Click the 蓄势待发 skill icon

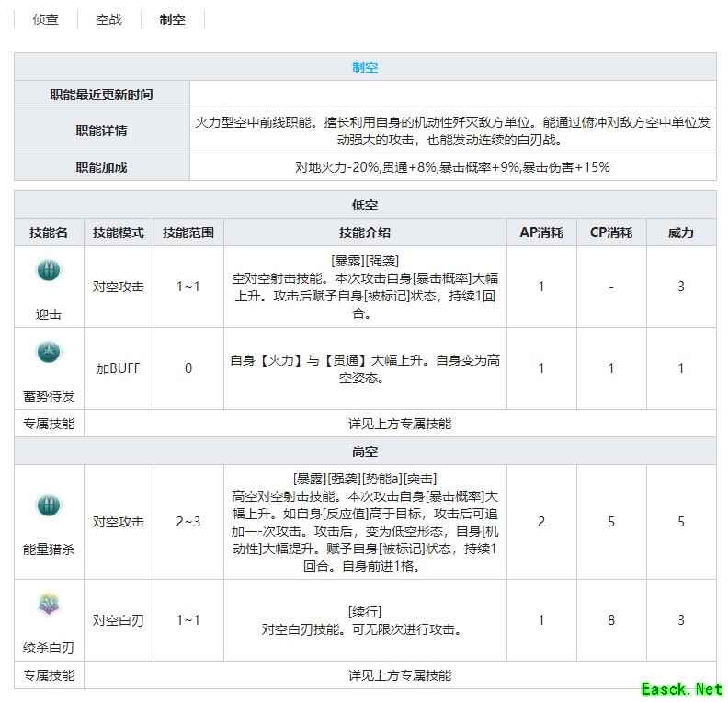[x=48, y=352]
